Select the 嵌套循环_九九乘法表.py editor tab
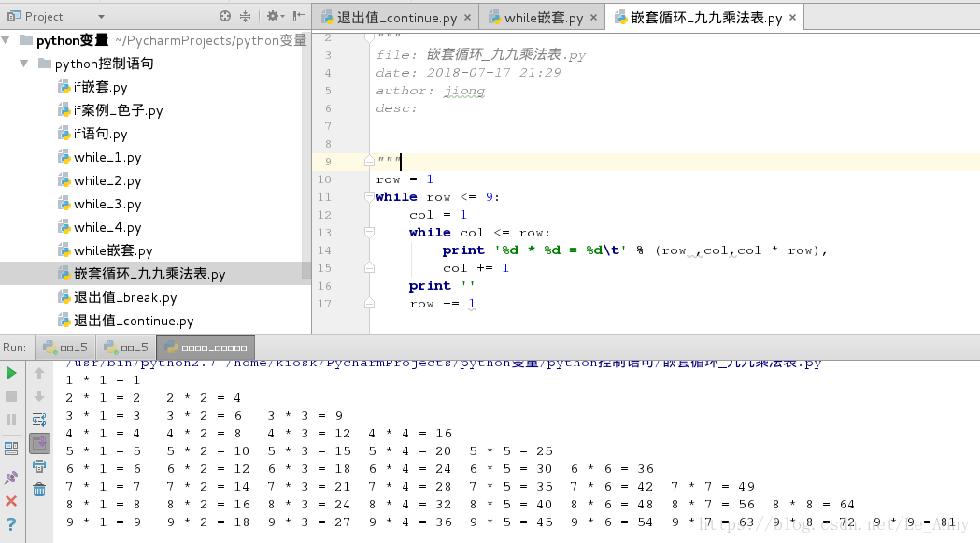The image size is (980, 543). click(x=705, y=18)
